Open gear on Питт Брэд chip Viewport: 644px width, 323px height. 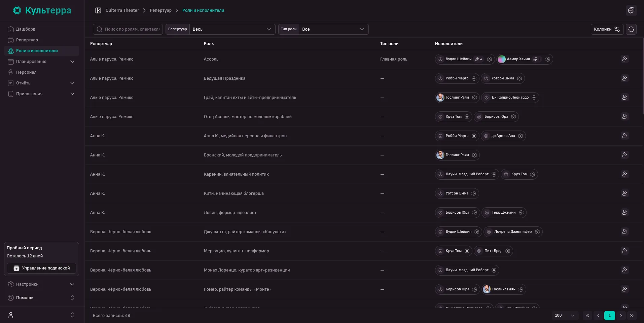(x=508, y=251)
